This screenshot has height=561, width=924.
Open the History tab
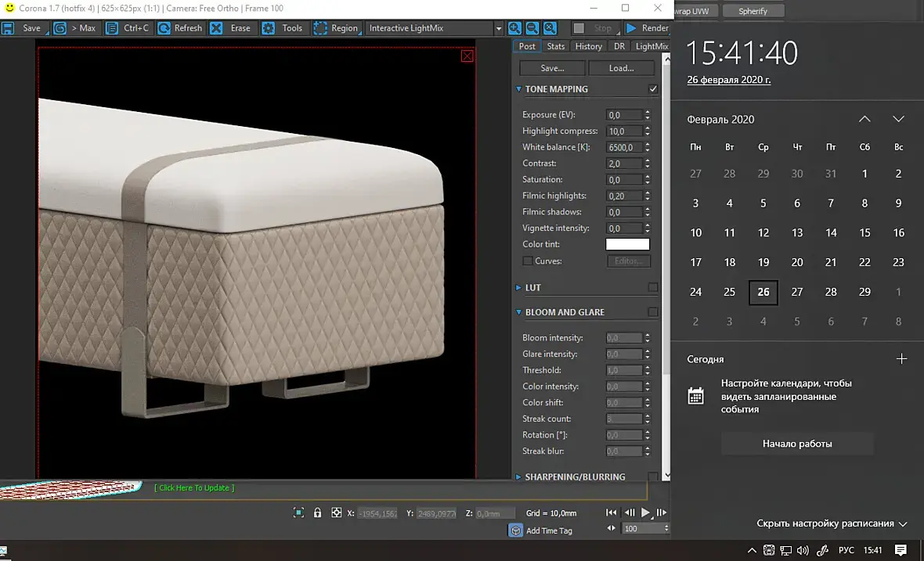[588, 46]
